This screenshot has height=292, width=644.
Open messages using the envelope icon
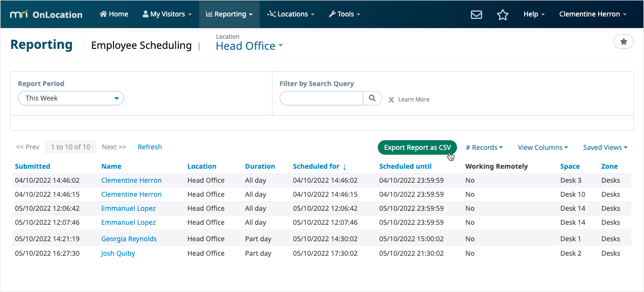click(x=476, y=15)
